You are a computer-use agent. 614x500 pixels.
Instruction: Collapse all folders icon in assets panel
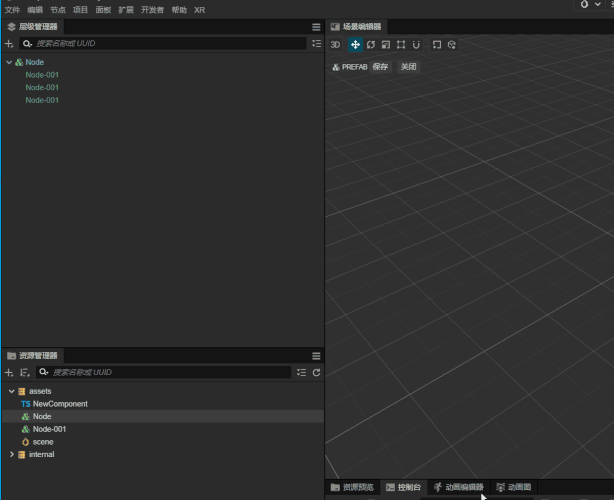click(x=301, y=372)
